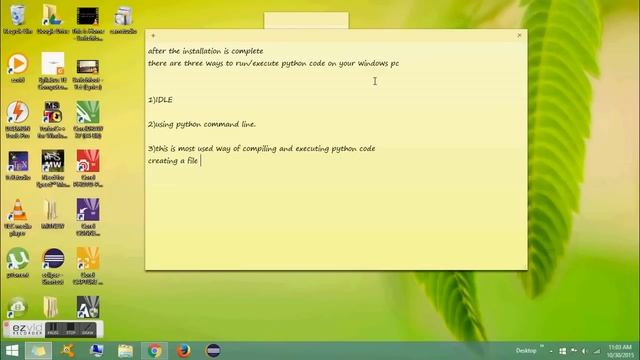Open the green cloud app shortcut
This screenshot has width=640, height=360.
18,307
